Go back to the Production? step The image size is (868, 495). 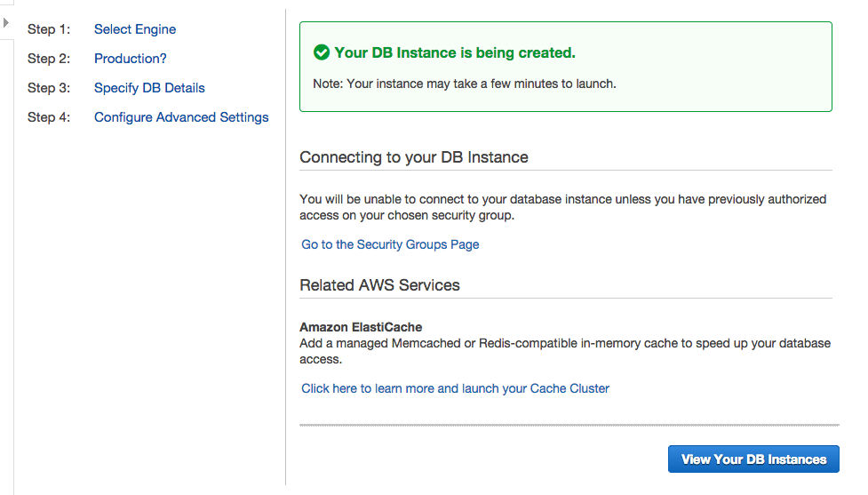(x=130, y=59)
